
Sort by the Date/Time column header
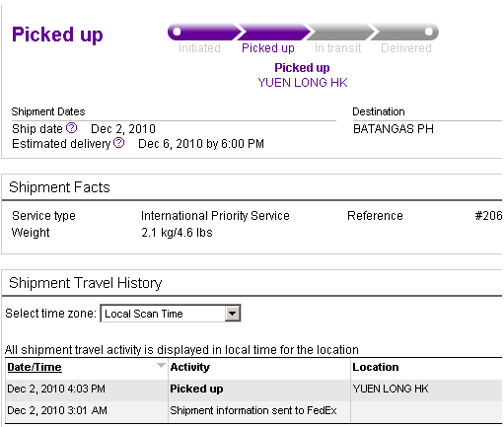(x=35, y=367)
